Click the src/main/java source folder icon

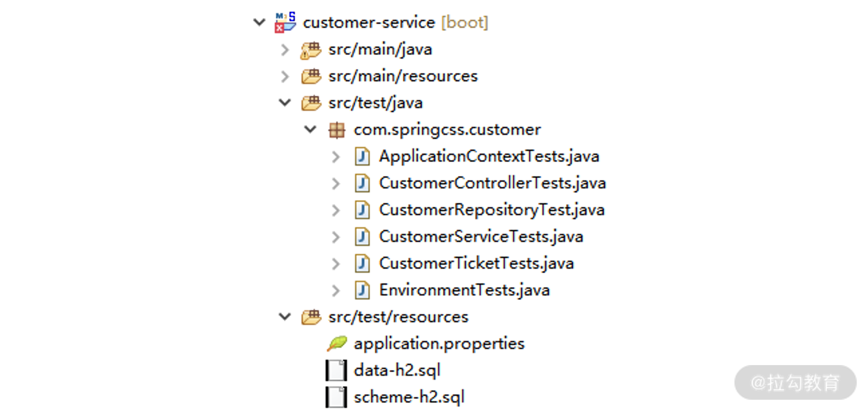pyautogui.click(x=311, y=50)
